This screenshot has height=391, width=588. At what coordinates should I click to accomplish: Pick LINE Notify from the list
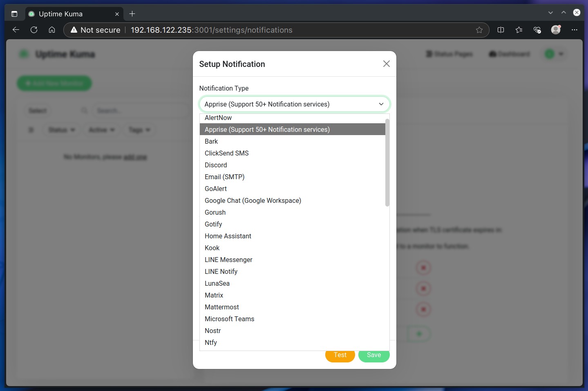[293, 271]
